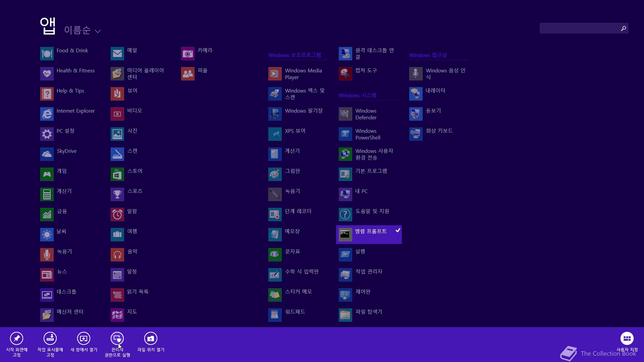Image resolution: width=644 pixels, height=362 pixels.
Task: Open 메모장 app label
Action: click(x=292, y=231)
